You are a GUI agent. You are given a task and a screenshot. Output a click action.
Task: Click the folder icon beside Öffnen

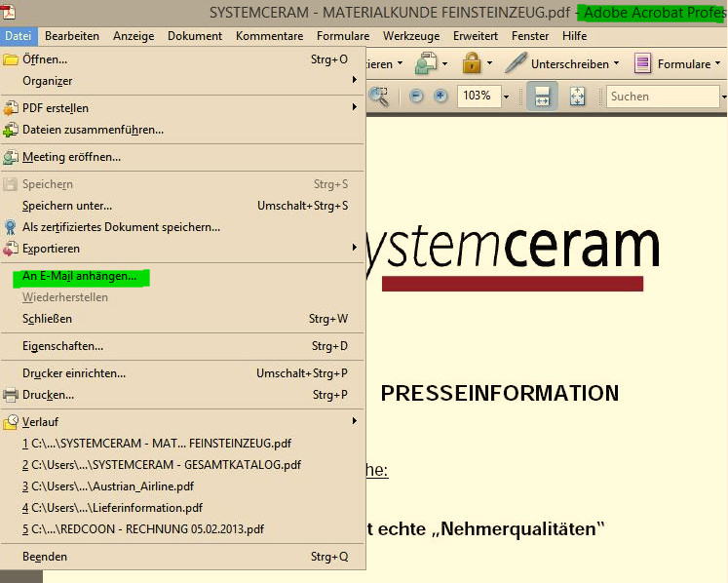(x=11, y=59)
